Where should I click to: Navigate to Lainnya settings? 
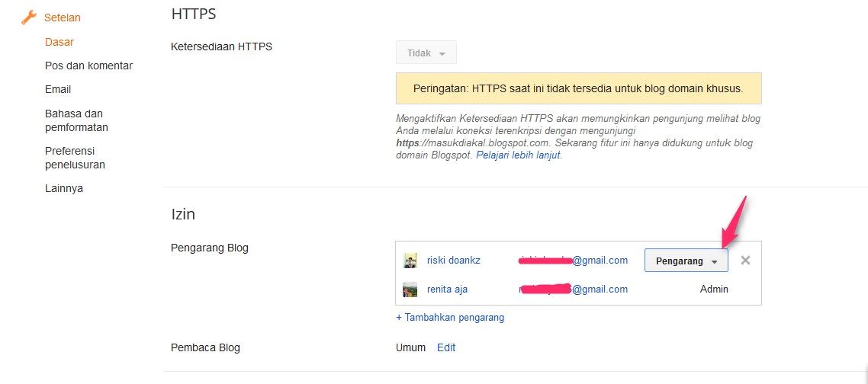tap(64, 188)
